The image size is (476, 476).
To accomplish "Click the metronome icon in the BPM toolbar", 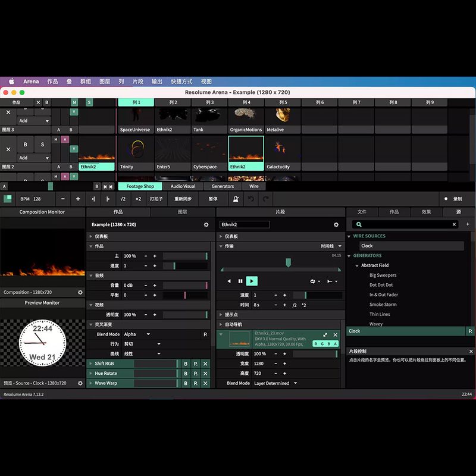I will (x=236, y=199).
